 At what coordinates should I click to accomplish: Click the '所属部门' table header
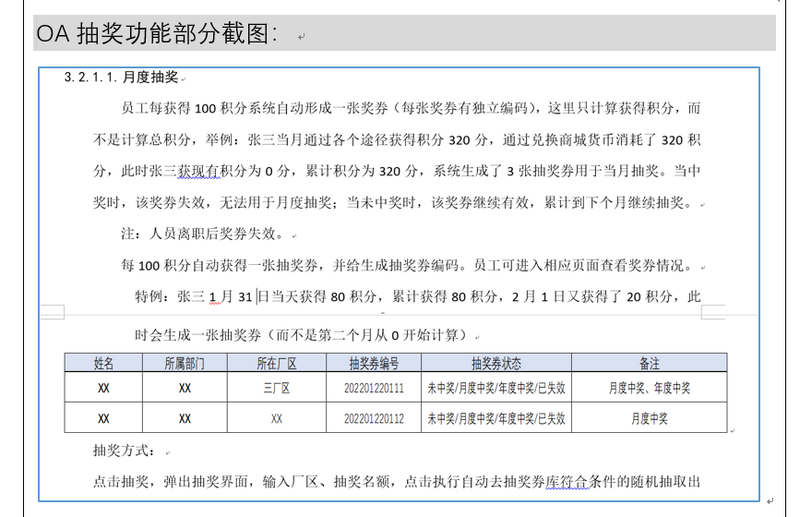click(185, 363)
